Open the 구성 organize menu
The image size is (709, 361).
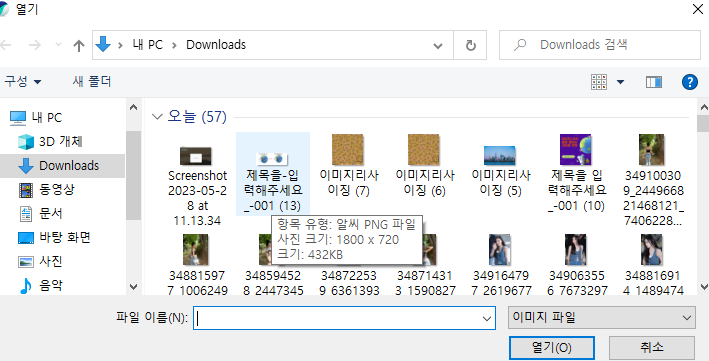23,81
